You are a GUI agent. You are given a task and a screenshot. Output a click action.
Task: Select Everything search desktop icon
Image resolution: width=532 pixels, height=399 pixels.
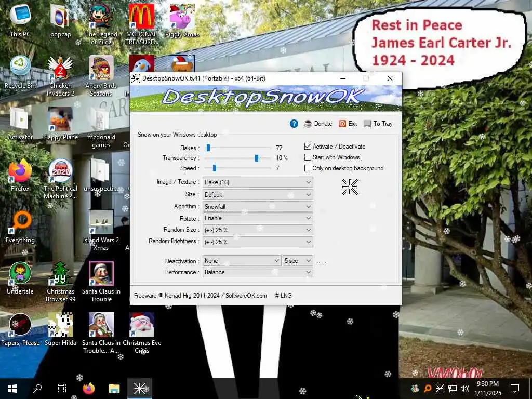(x=20, y=227)
